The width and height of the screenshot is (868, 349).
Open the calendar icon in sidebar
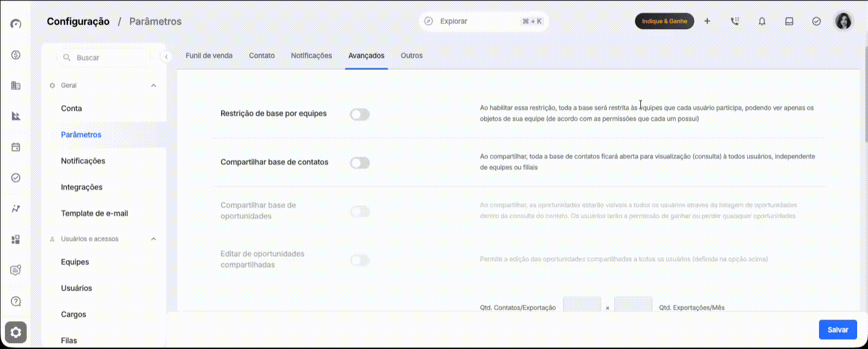tap(16, 147)
